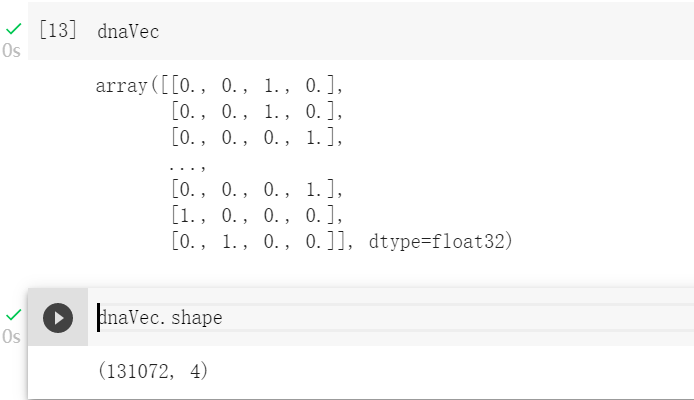Click the word array in the output
This screenshot has width=694, height=400.
(121, 86)
